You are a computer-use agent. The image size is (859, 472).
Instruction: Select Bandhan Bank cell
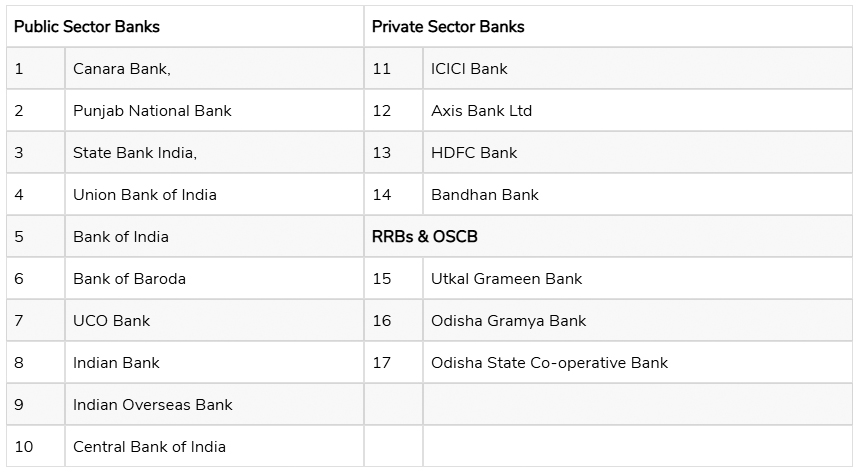pos(638,194)
